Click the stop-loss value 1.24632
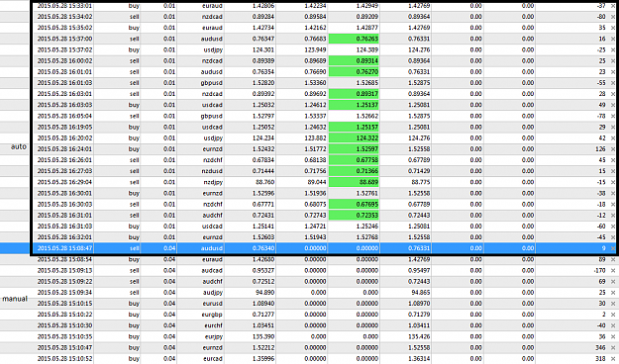The width and height of the screenshot is (619, 364). tap(315, 127)
